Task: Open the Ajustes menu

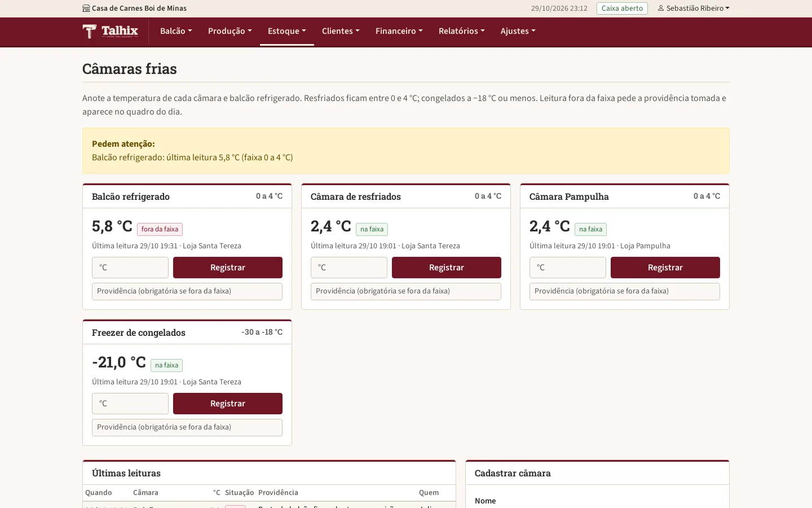Action: tap(518, 31)
